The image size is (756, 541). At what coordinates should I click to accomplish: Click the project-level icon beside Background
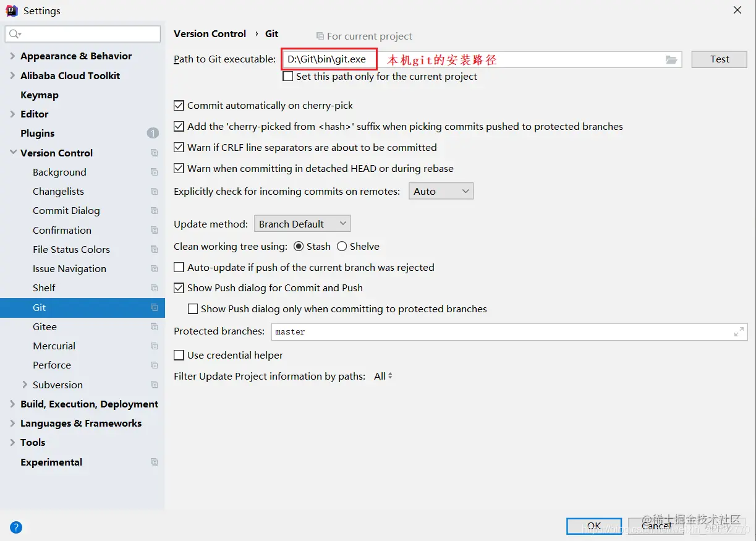point(154,172)
